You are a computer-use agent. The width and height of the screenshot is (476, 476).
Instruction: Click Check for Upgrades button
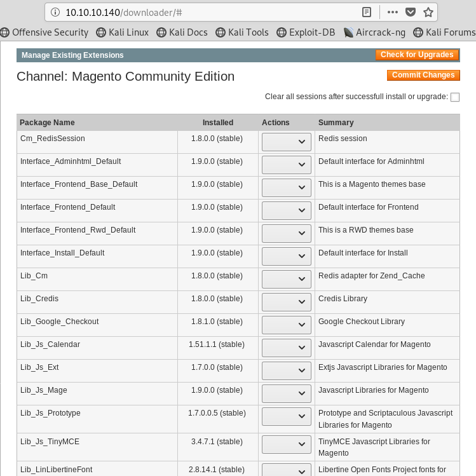417,55
